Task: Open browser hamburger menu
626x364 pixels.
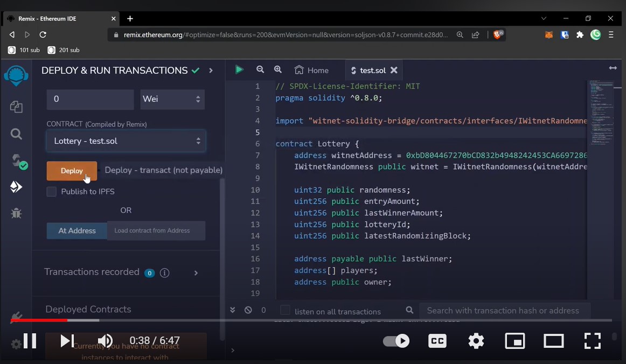Action: click(x=611, y=34)
